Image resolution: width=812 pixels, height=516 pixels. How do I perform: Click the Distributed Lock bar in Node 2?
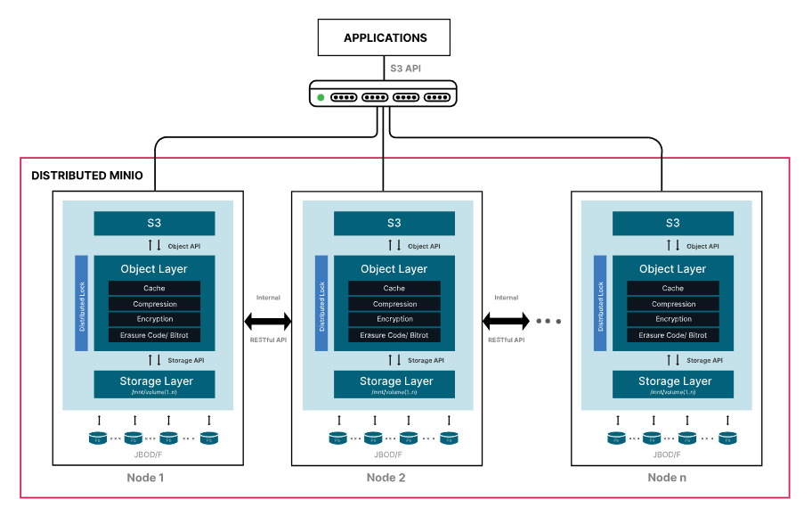point(321,303)
